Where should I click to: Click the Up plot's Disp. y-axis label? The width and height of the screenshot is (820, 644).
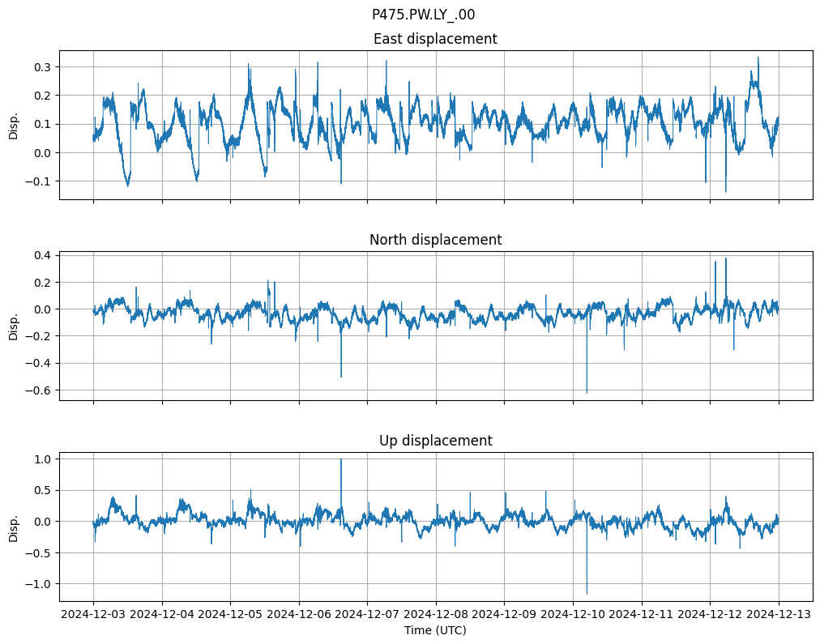pos(14,527)
